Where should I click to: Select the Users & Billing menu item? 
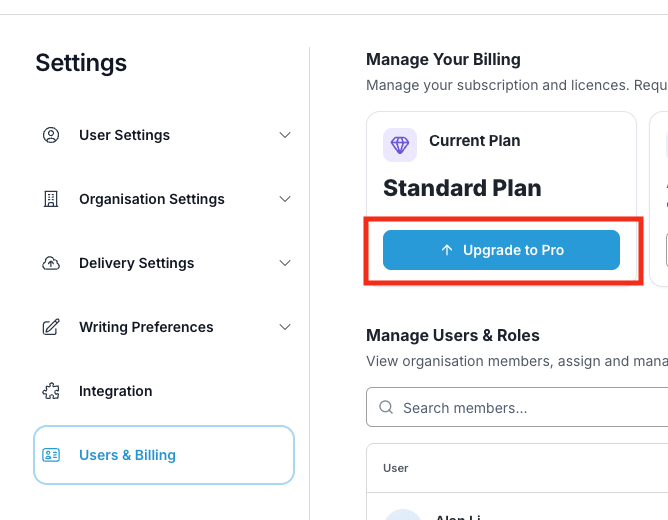(164, 455)
